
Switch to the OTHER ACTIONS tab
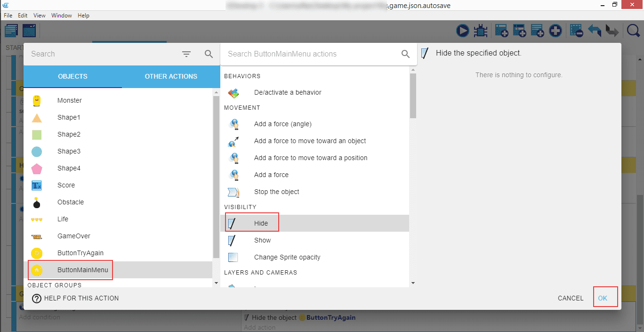pos(171,76)
